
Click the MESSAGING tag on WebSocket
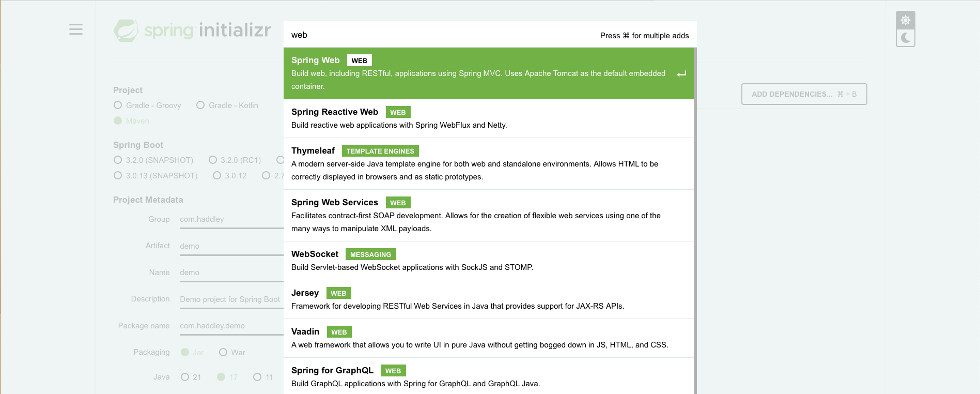click(x=370, y=254)
